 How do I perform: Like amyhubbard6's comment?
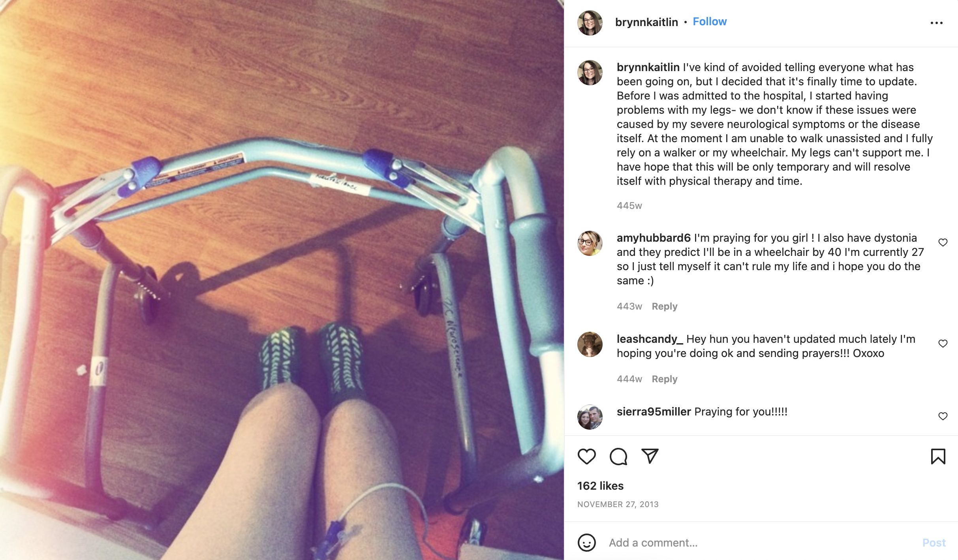(x=943, y=242)
